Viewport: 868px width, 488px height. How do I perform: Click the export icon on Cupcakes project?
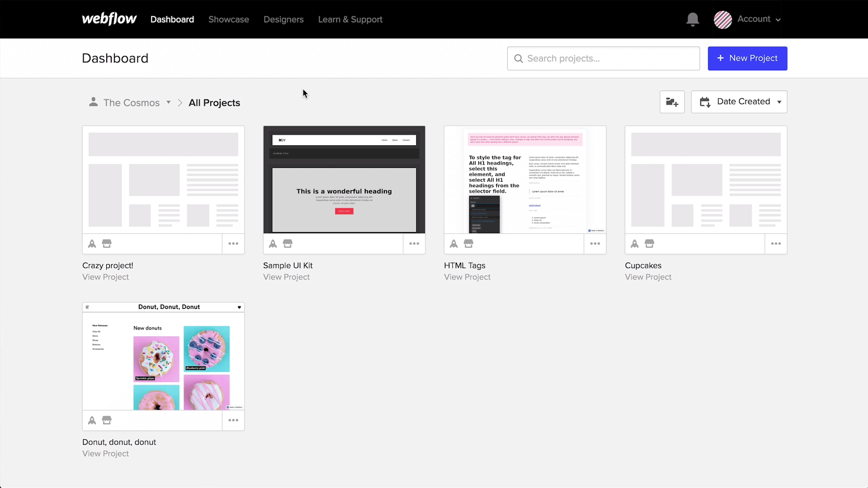pos(649,243)
